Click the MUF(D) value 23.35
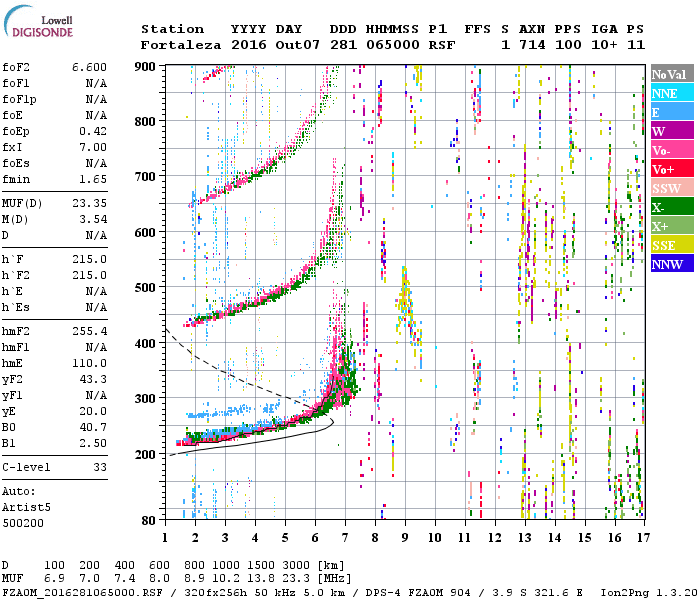The height and width of the screenshot is (600, 700). pos(89,203)
